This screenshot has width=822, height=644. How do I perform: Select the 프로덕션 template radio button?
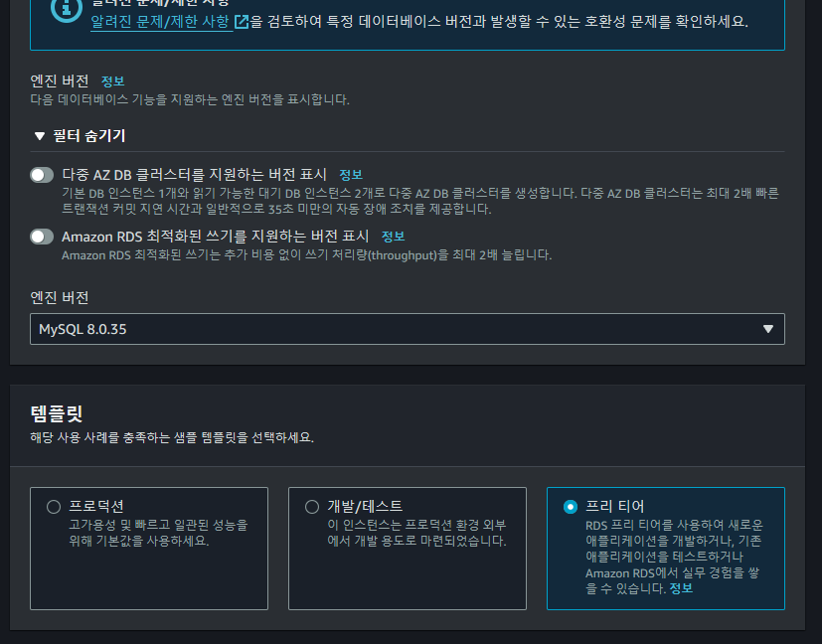coord(54,507)
